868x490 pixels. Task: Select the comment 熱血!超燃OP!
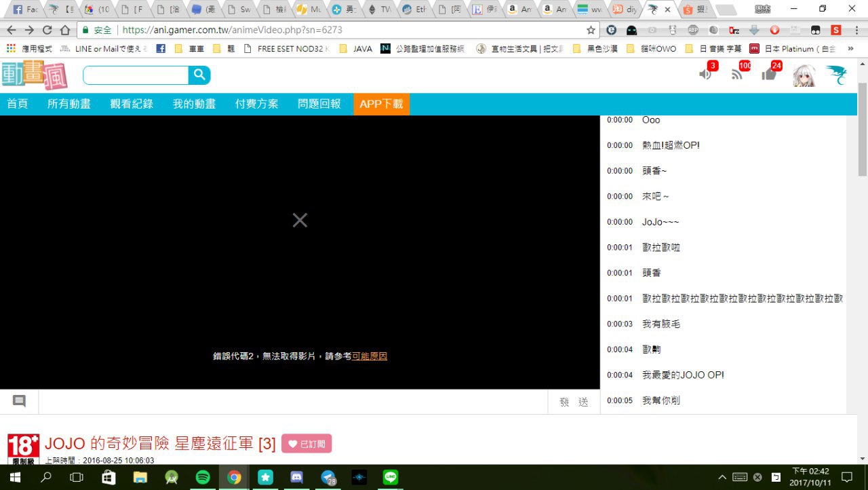click(671, 145)
